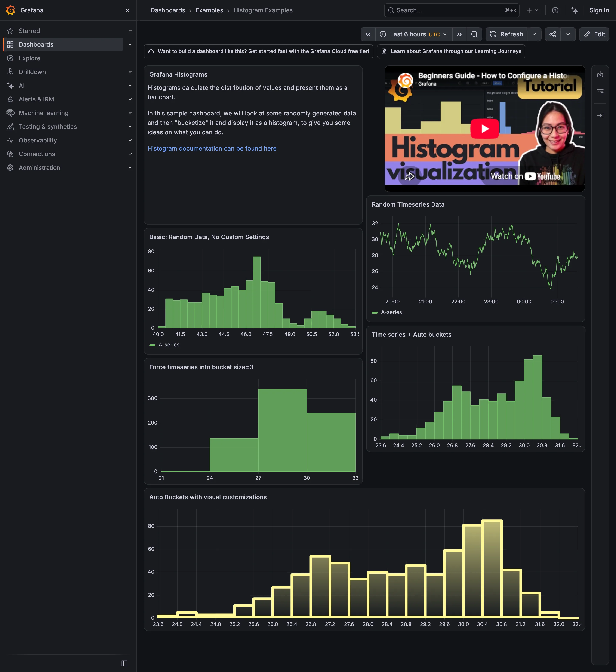Expand the Dashboards section chevron
This screenshot has height=672, width=616.
tap(130, 44)
